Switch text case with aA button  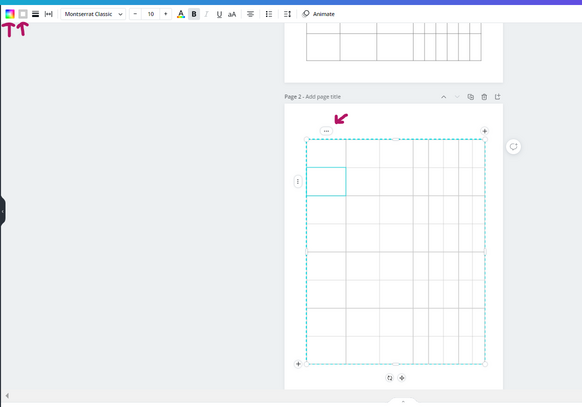pyautogui.click(x=232, y=14)
